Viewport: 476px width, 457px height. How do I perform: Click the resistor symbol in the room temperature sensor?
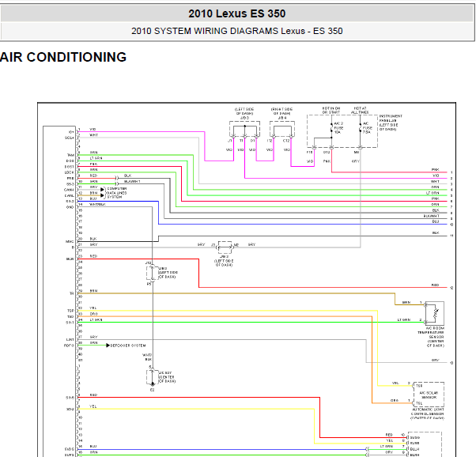[436, 314]
